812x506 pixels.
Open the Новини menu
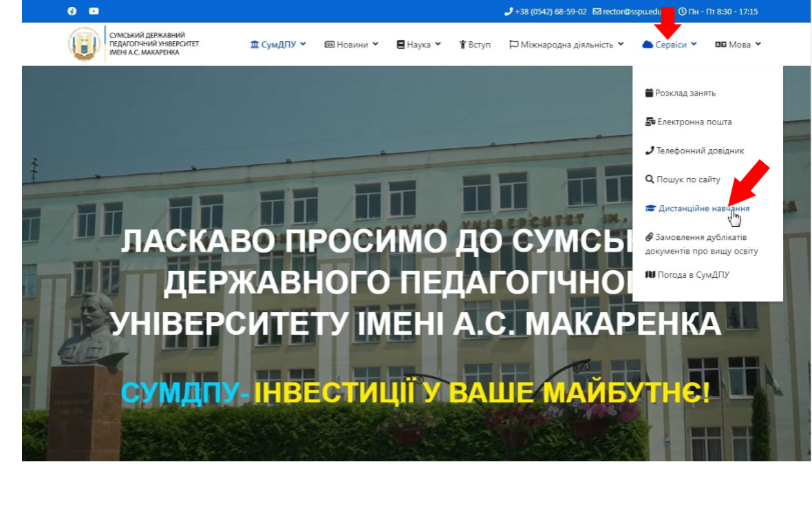coord(352,45)
